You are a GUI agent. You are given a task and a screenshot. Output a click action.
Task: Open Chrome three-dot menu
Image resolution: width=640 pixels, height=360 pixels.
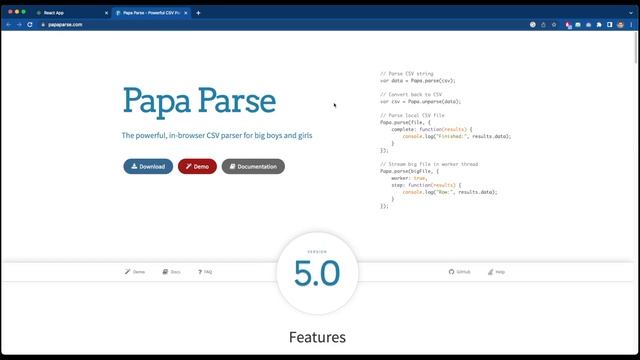631,24
